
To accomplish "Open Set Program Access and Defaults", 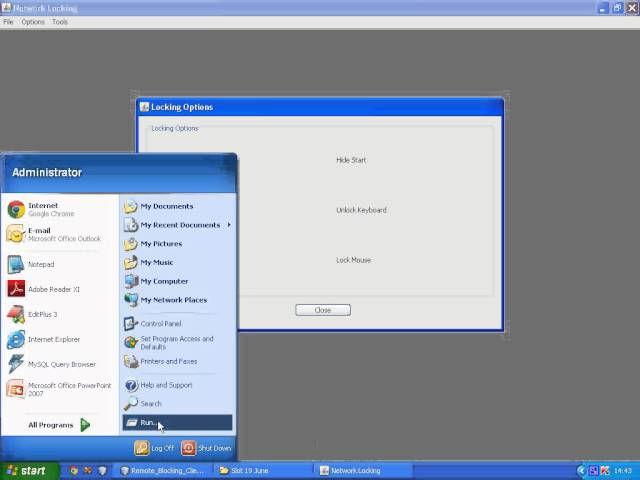I will coord(177,343).
